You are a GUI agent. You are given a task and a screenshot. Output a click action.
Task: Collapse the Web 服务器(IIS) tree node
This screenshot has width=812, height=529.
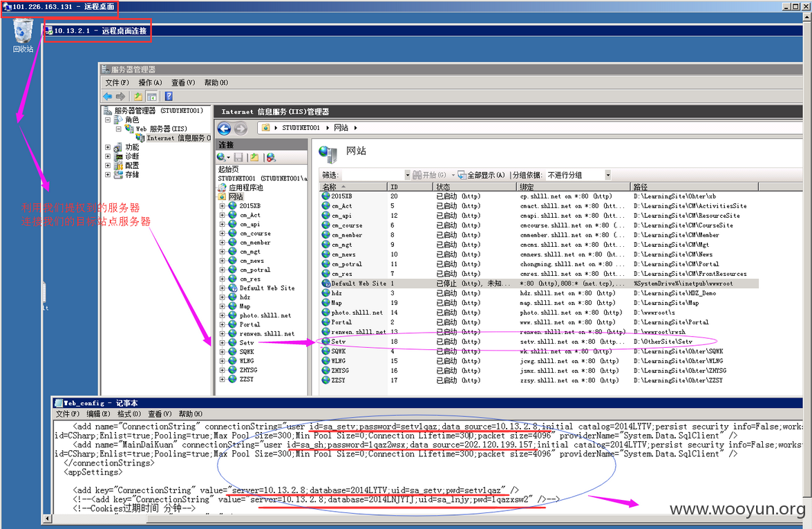click(119, 129)
